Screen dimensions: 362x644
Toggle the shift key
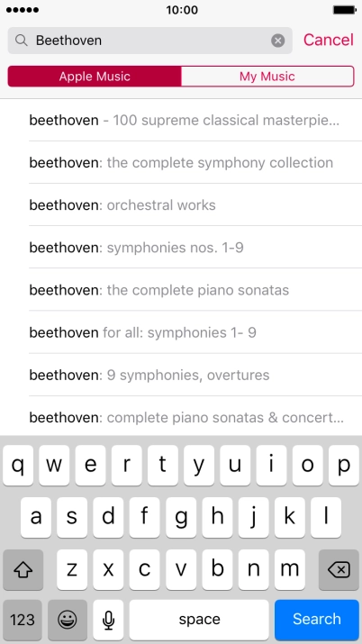23,569
